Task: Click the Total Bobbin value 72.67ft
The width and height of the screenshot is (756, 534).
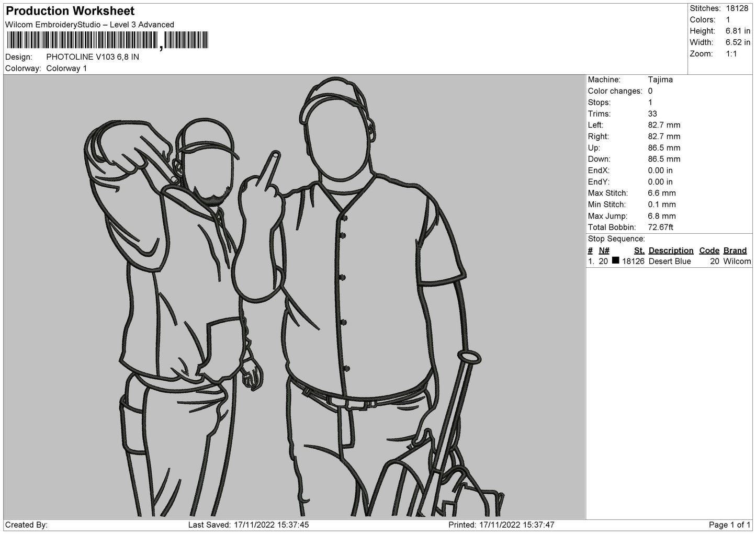Action: [661, 227]
